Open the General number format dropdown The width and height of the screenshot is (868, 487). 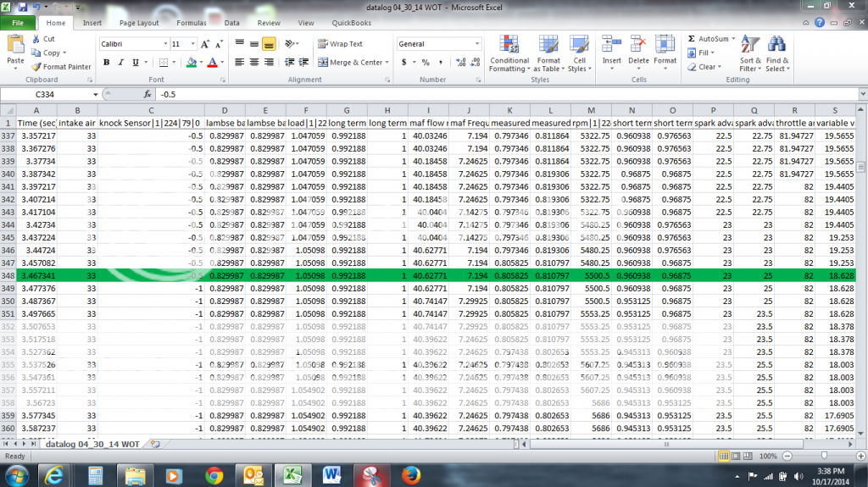(476, 44)
